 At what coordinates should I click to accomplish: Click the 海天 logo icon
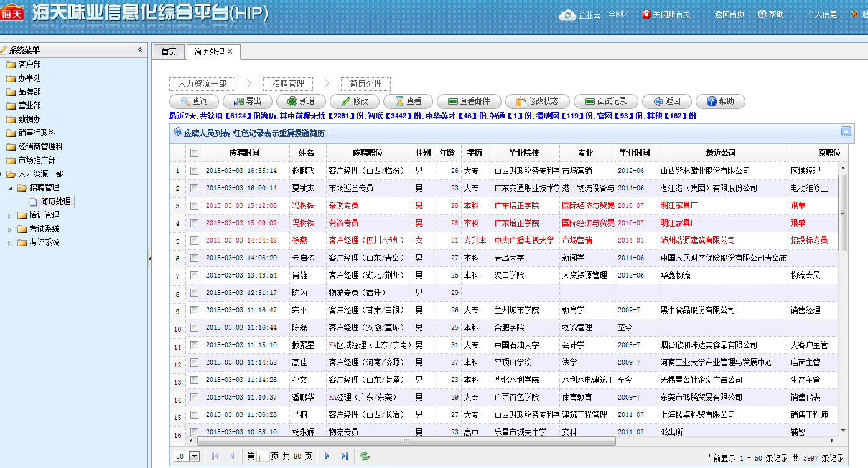pos(12,12)
